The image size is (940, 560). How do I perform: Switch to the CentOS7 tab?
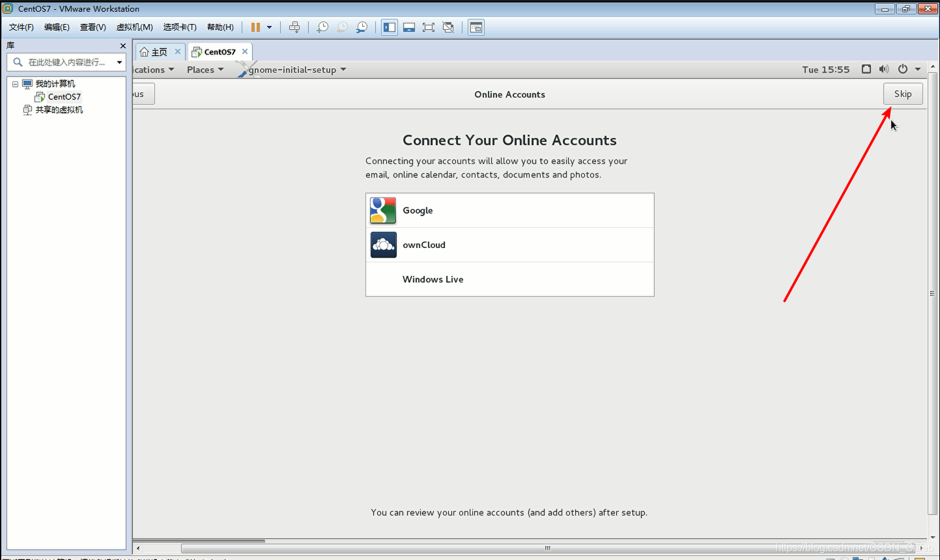point(220,52)
